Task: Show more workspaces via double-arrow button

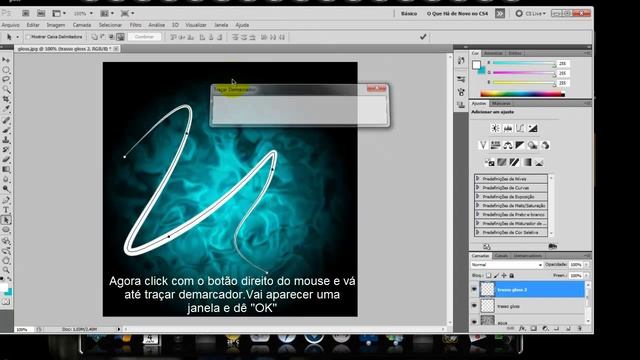Action: (x=500, y=13)
